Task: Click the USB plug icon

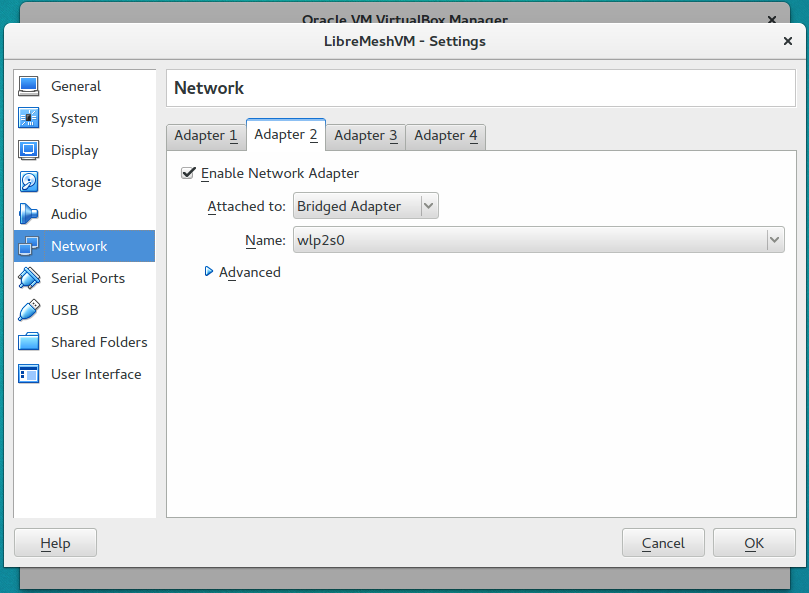Action: tap(28, 310)
